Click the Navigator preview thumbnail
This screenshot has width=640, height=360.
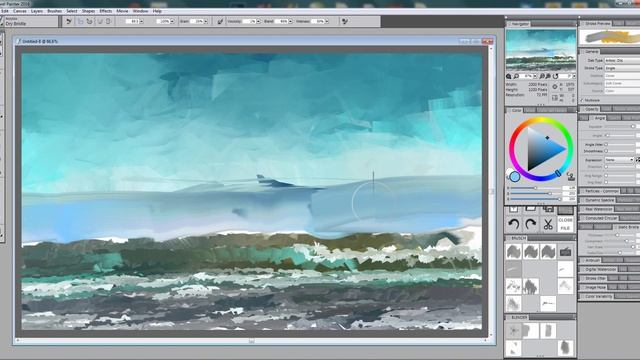click(541, 50)
